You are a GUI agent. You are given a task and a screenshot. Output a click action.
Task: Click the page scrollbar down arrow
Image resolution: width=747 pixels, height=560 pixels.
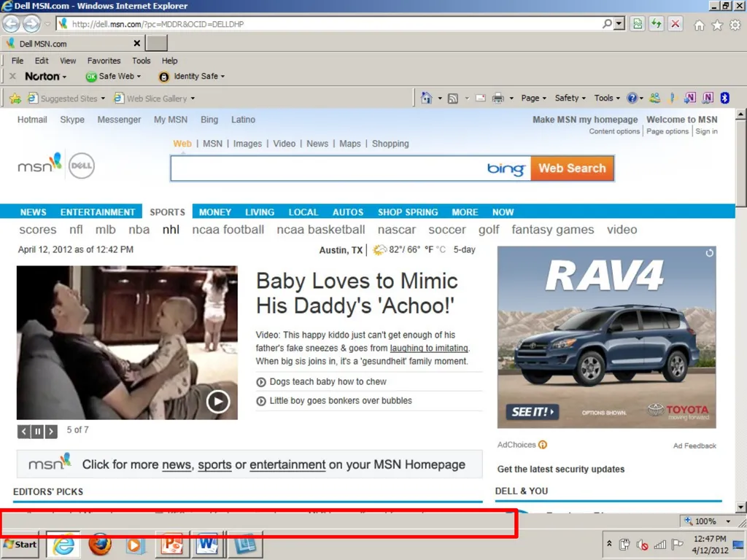pos(741,507)
